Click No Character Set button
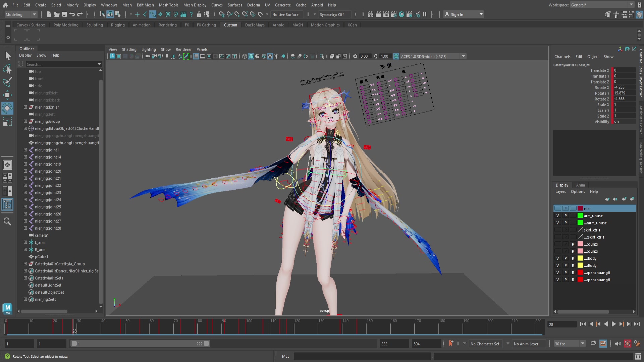The image size is (644, 362). click(485, 344)
